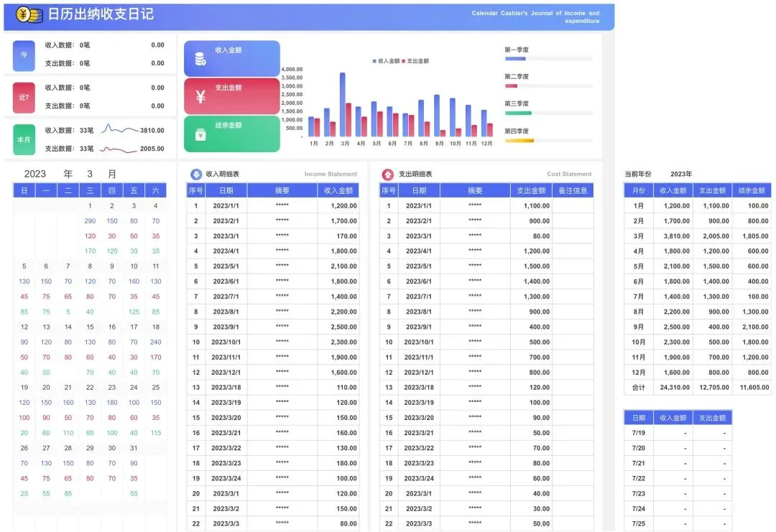The height and width of the screenshot is (532, 776).
Task: Click the red 近7 badge
Action: (24, 98)
